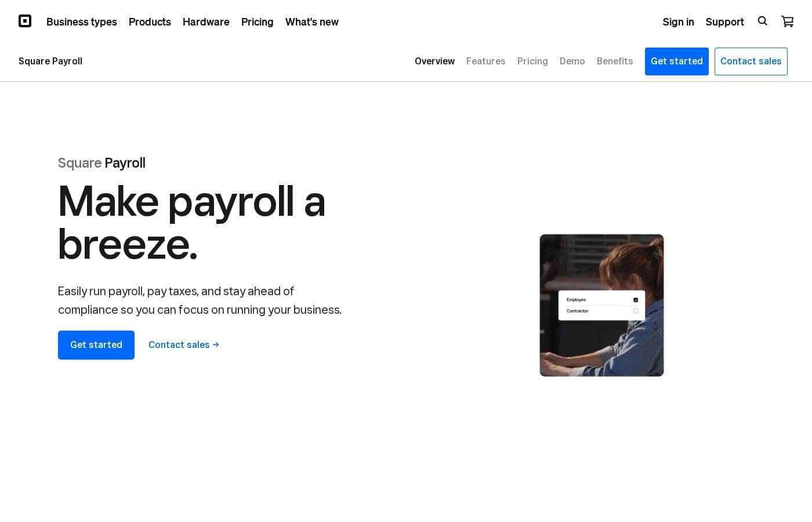Screen dimensions: 812x522
Task: Follow the hero Contact sales arrow link
Action: tap(184, 345)
